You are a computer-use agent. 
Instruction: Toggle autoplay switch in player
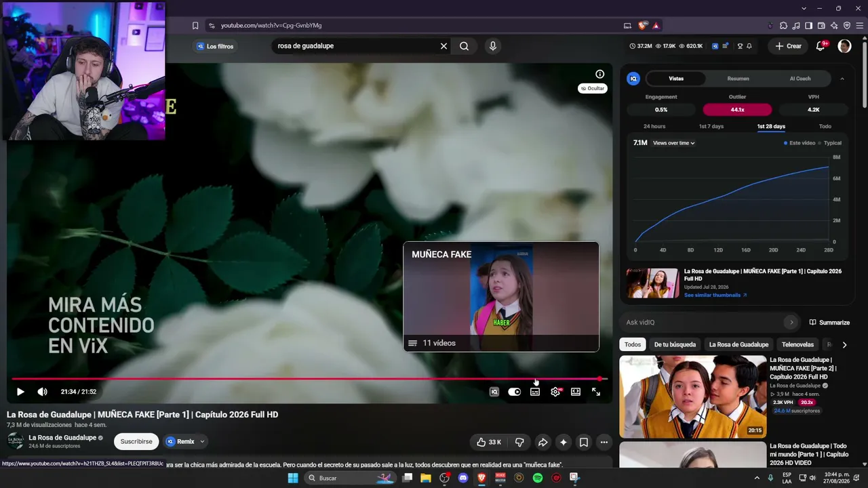[515, 392]
